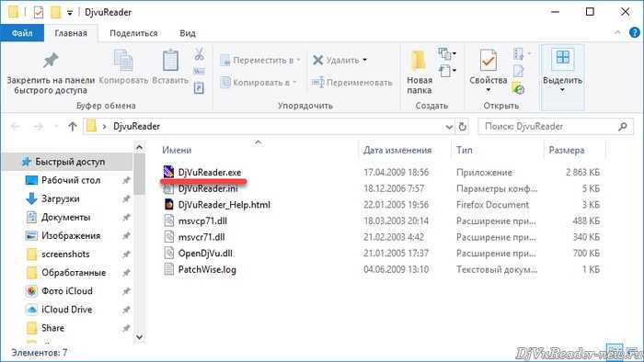
Task: Click the Фото iCloud icon
Action: 31,291
